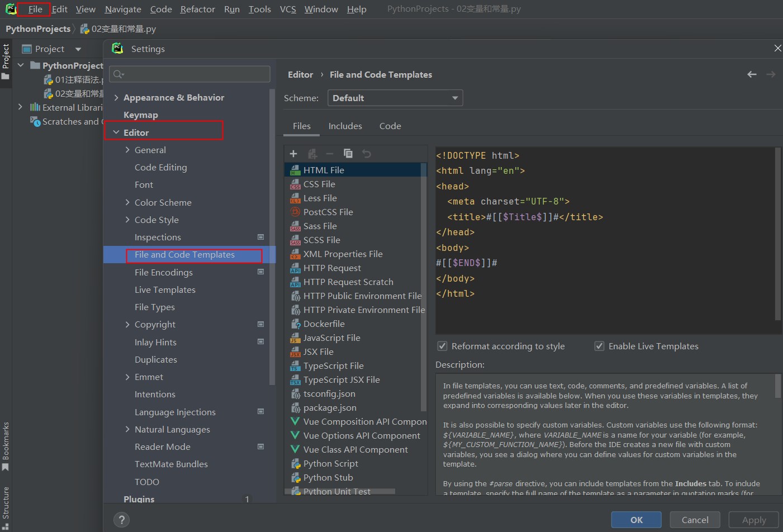Open the Scheme Default dropdown
783x532 pixels.
click(x=396, y=98)
